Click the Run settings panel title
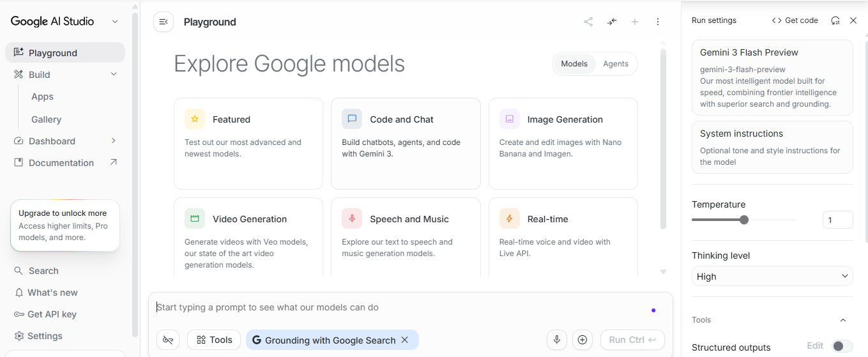 [714, 20]
